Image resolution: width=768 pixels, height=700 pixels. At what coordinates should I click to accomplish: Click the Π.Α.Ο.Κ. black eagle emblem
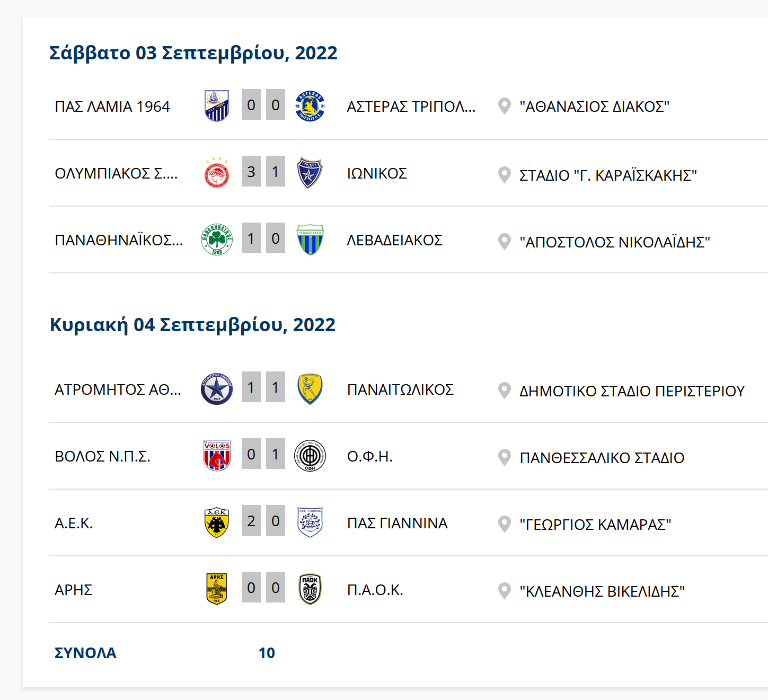pyautogui.click(x=310, y=589)
